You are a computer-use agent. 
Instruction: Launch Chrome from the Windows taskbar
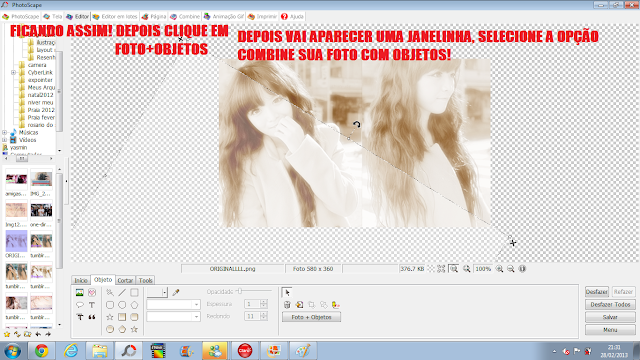41,351
